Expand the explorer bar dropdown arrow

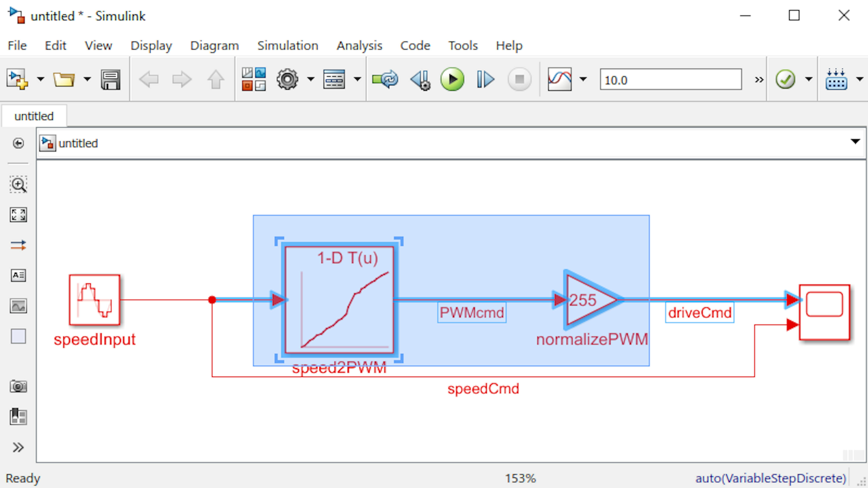click(x=855, y=141)
